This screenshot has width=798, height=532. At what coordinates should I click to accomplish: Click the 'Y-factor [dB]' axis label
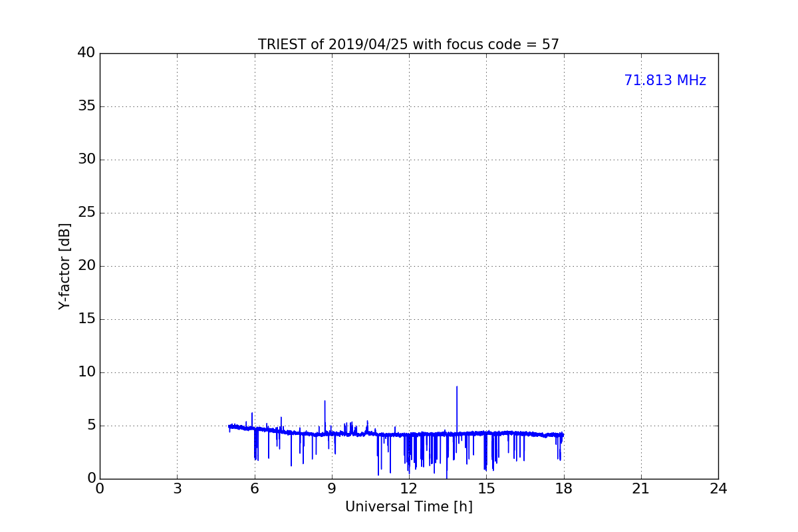coord(65,266)
